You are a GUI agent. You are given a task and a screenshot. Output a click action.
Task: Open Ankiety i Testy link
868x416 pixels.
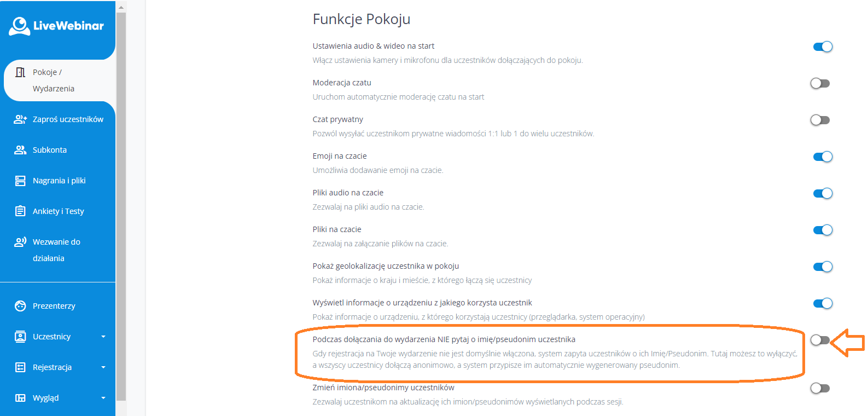tap(58, 211)
